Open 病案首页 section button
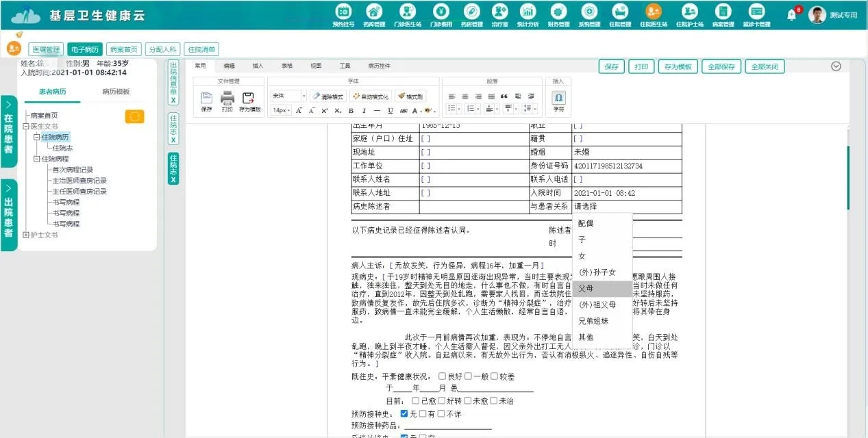Viewport: 868px width, 438px height. [124, 49]
